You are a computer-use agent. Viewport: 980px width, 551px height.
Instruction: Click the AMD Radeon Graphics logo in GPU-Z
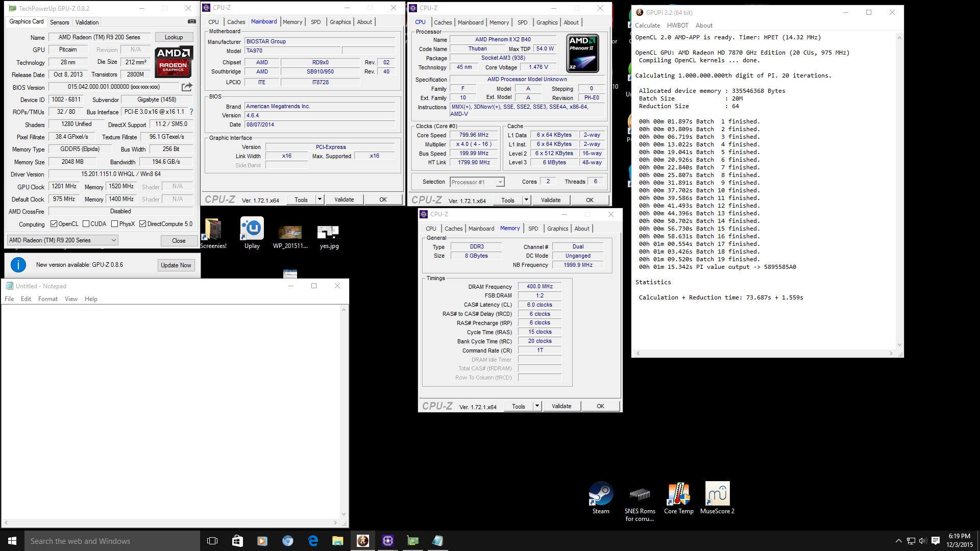pyautogui.click(x=174, y=62)
